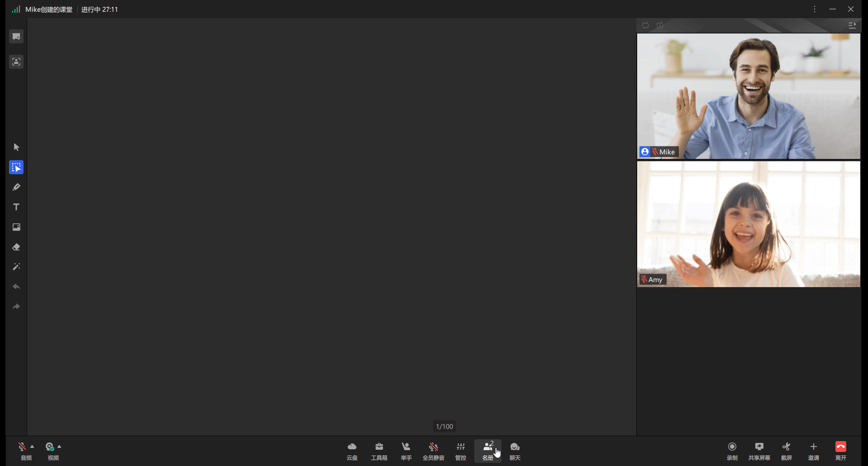This screenshot has width=868, height=466.
Task: Click the 邀请 invite button
Action: [814, 451]
